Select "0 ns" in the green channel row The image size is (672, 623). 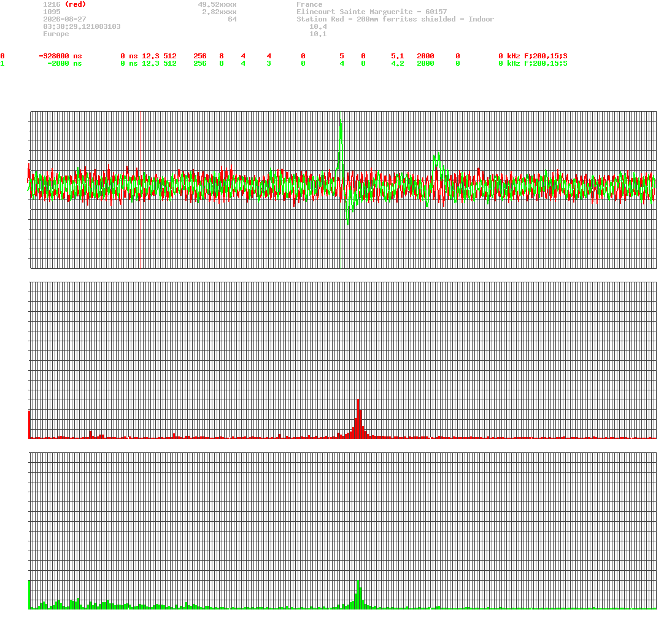[129, 63]
